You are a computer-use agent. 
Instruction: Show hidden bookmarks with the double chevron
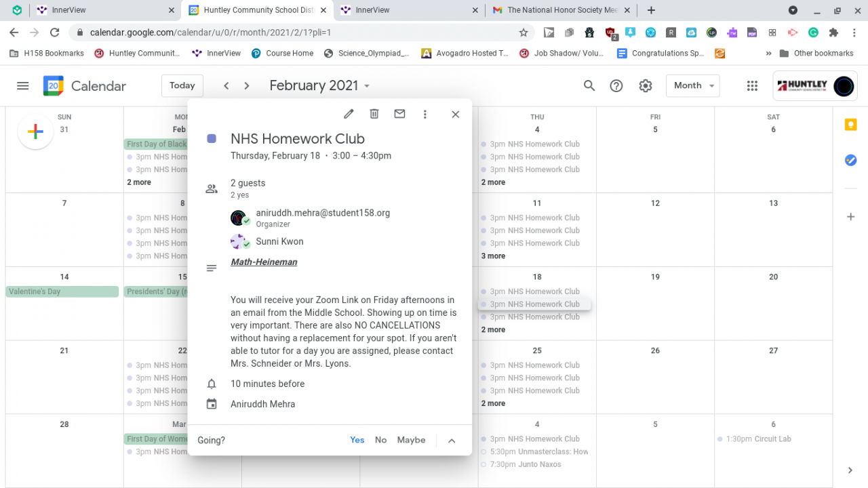(768, 54)
